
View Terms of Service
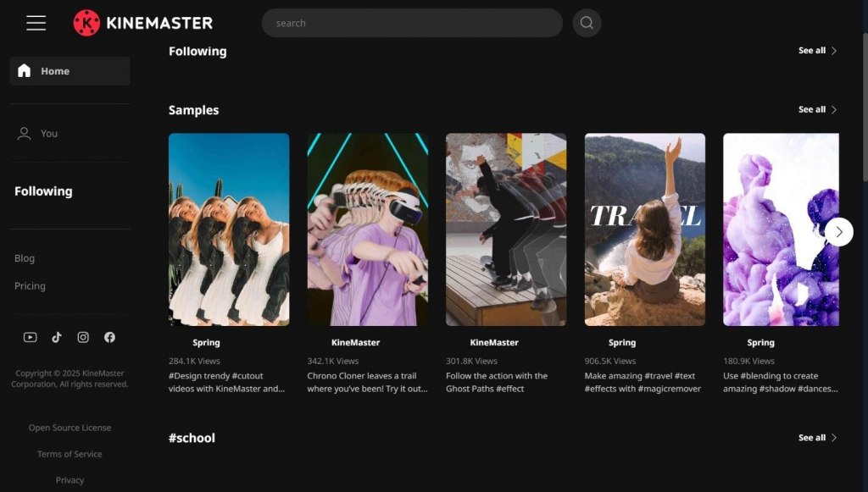click(70, 454)
